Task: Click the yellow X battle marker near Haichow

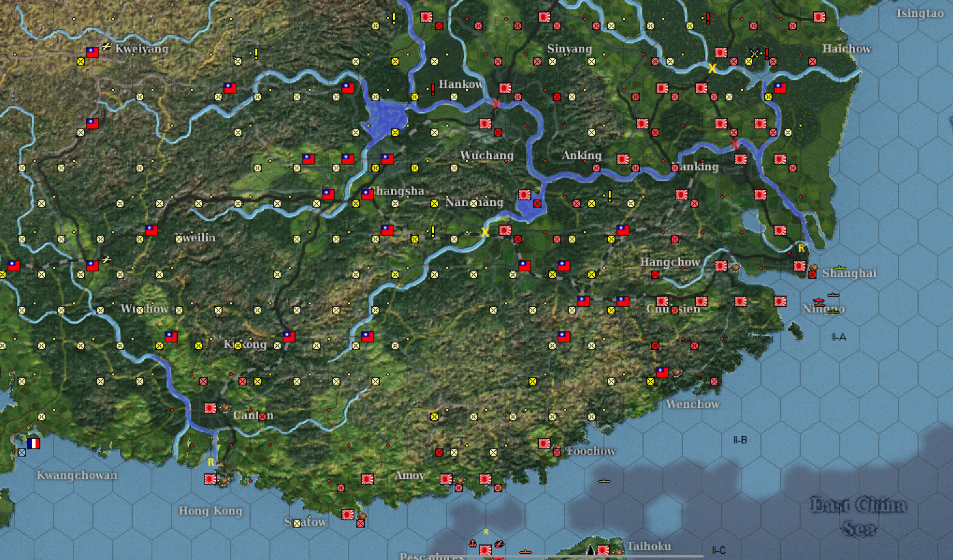Action: (x=712, y=69)
